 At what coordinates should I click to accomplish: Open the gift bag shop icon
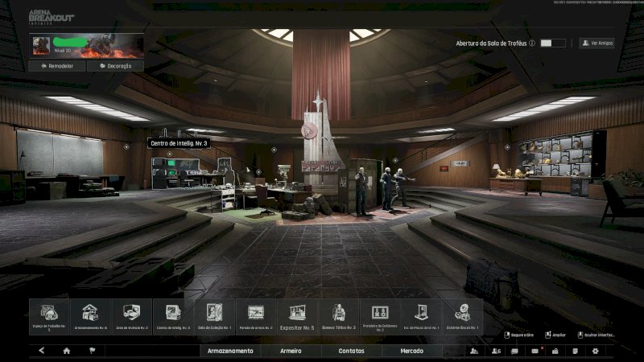click(x=555, y=351)
